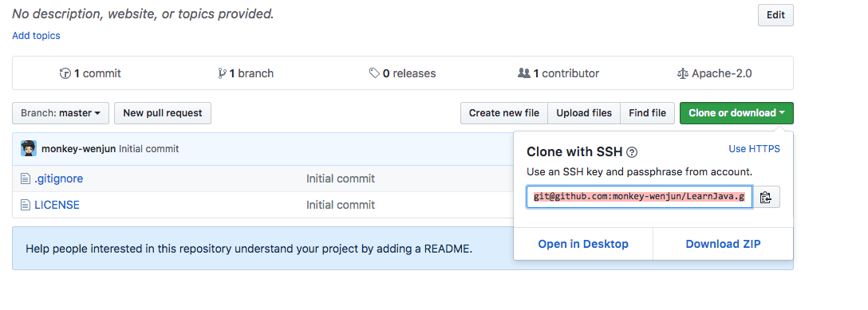Click the Download ZIP link

723,244
